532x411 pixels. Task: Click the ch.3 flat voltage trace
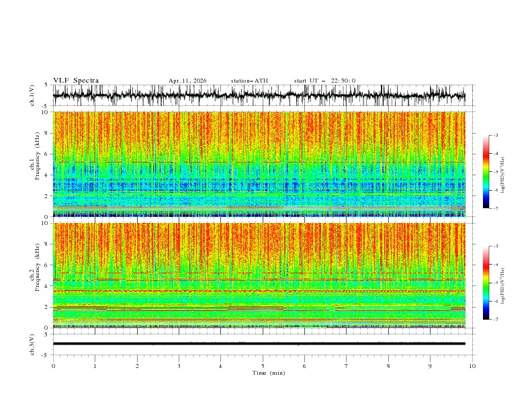pyautogui.click(x=259, y=344)
